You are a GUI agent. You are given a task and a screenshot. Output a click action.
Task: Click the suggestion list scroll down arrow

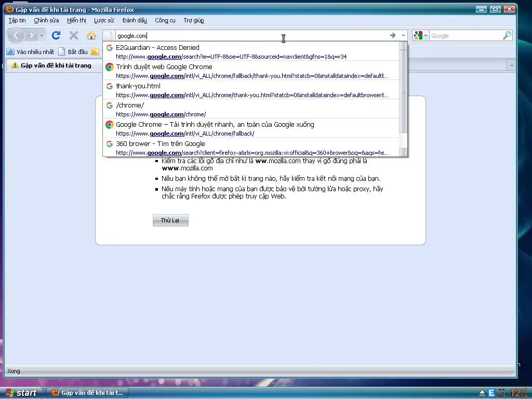[403, 152]
